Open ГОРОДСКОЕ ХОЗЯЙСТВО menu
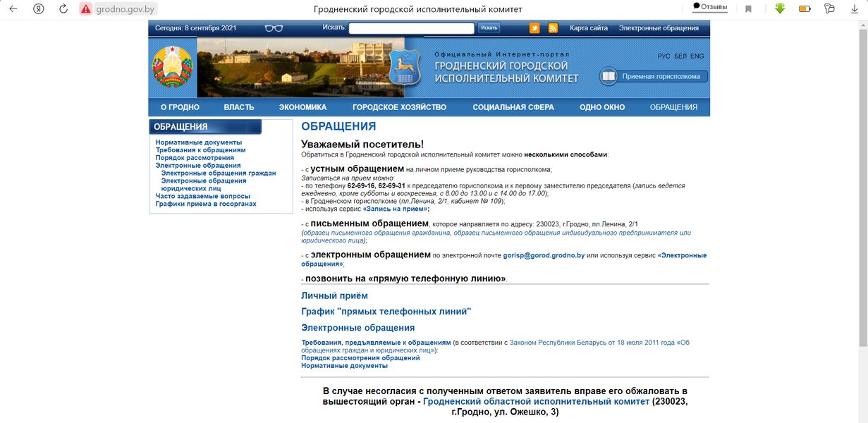This screenshot has width=868, height=423. (400, 107)
